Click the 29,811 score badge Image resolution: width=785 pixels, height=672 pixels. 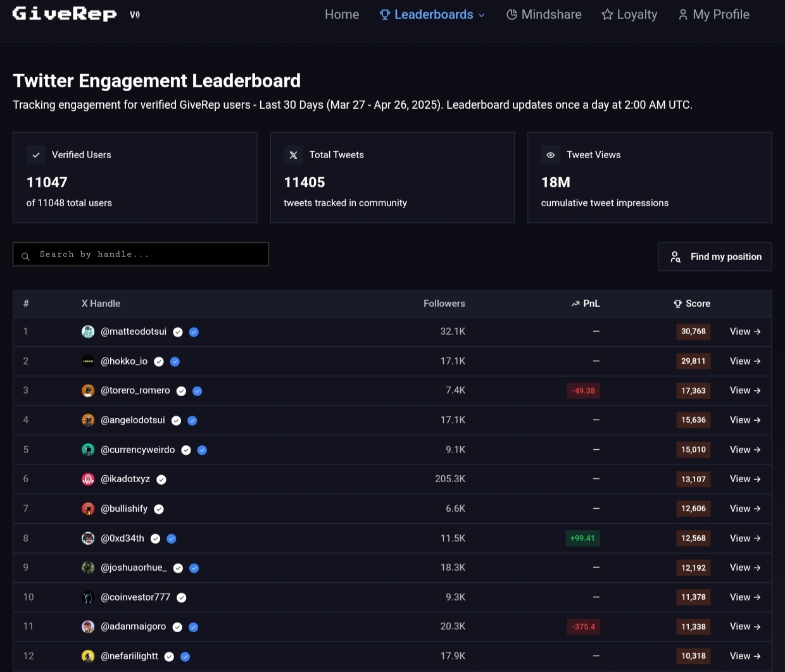[x=693, y=361]
